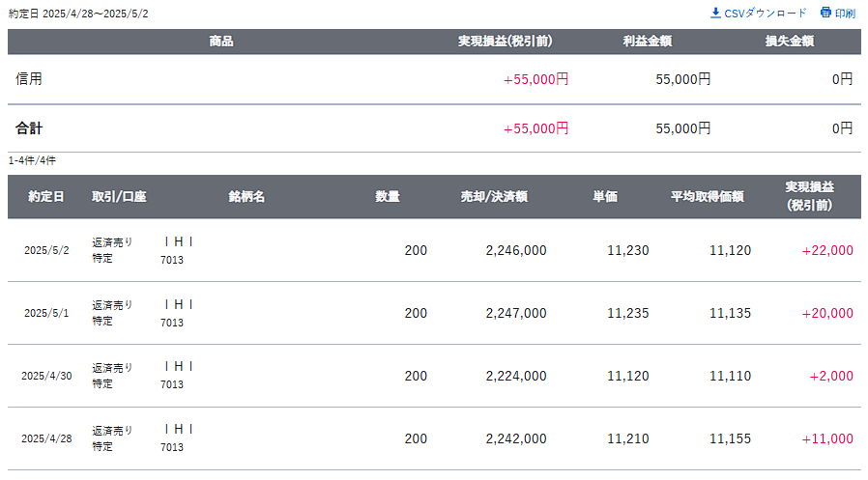
Task: Click the stock code 7013 in the 2025/5/2 row
Action: pos(172,260)
